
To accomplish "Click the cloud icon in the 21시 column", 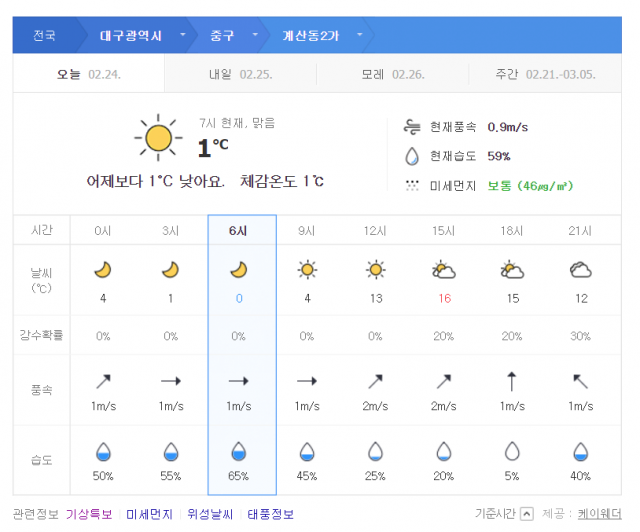I will 580,270.
